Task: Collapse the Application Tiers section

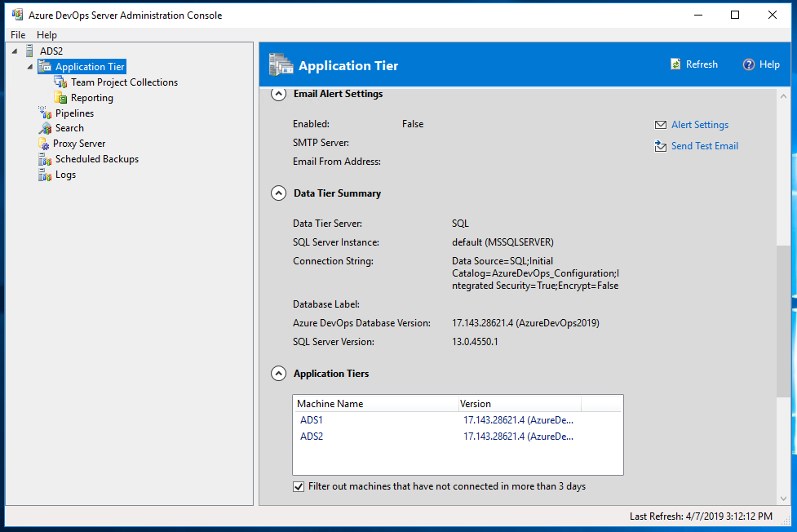Action: [278, 374]
